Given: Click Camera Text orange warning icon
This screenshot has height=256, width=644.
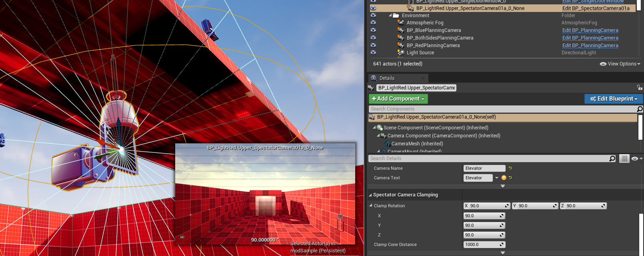Looking at the screenshot, I should 504,178.
